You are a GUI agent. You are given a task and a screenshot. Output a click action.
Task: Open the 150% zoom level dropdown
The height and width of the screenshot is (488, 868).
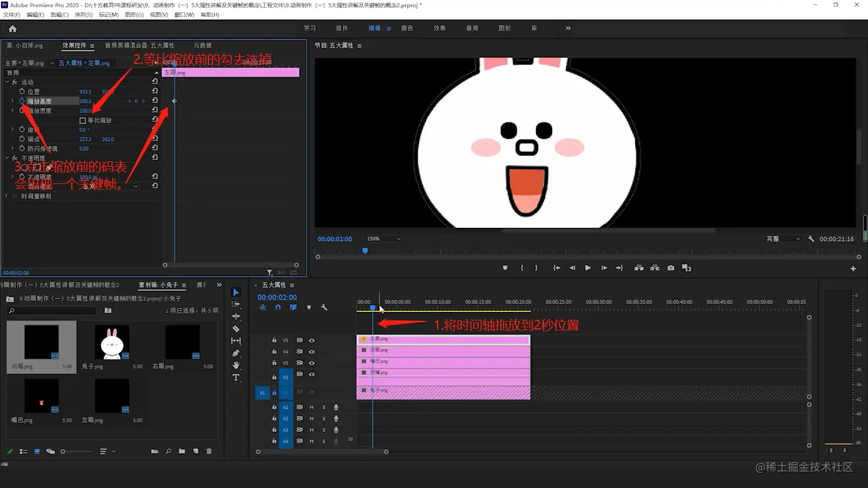tap(383, 239)
